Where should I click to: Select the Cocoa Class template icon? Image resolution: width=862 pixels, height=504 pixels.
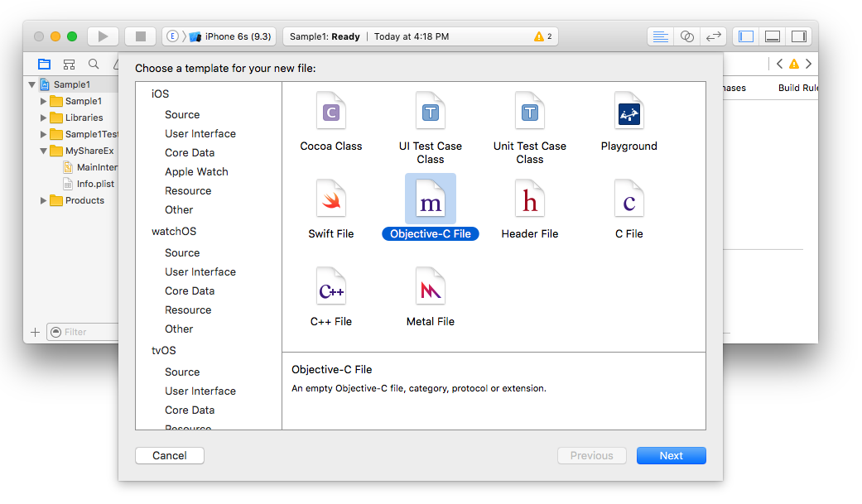[x=331, y=112]
